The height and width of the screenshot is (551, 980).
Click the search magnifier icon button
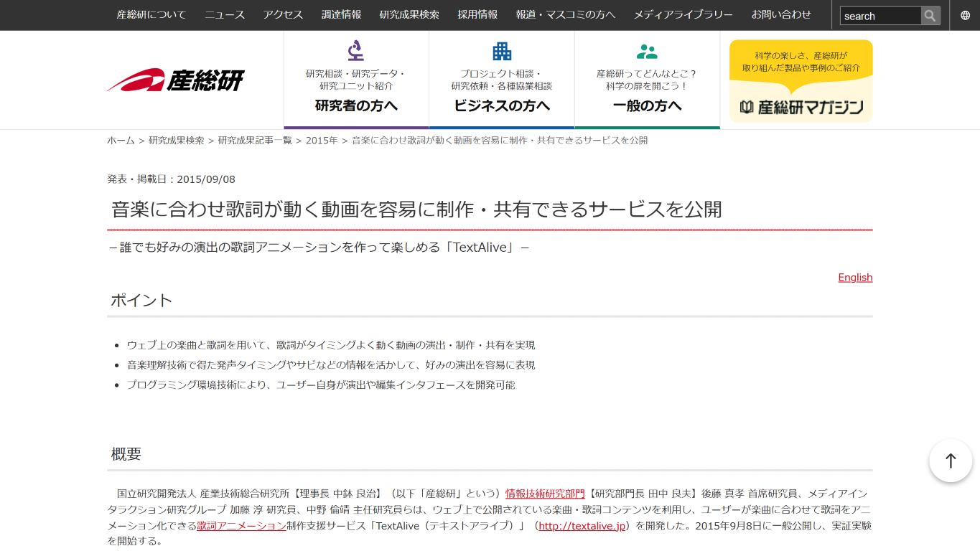930,16
